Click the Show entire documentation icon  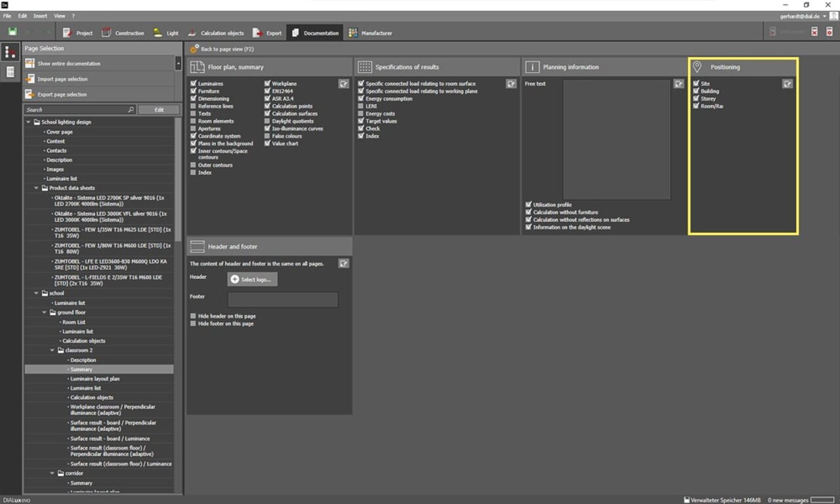[x=30, y=64]
